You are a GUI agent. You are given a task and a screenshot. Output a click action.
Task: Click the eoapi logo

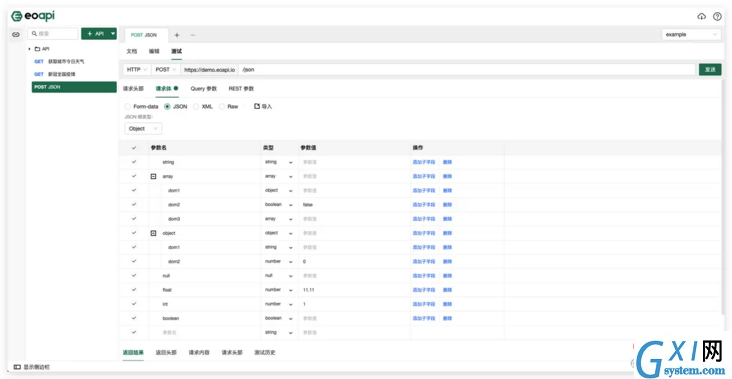point(33,16)
